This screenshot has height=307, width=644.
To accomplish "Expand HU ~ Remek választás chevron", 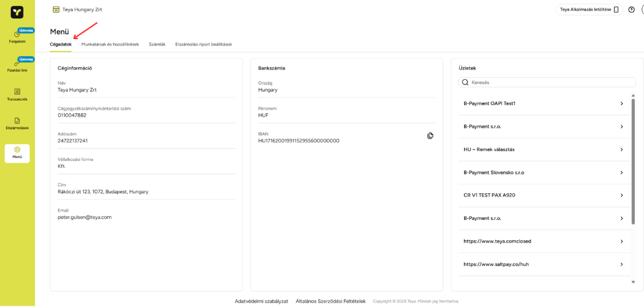I will (x=622, y=149).
